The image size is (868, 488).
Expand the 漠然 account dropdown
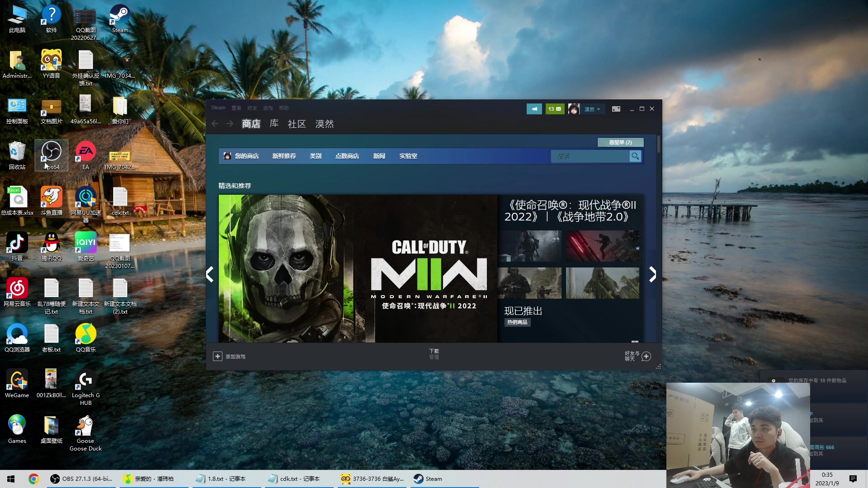coord(592,109)
